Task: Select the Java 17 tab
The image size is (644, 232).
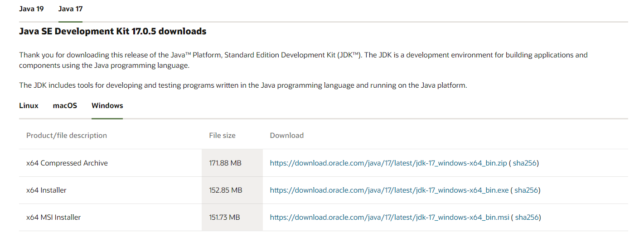Action: [70, 9]
